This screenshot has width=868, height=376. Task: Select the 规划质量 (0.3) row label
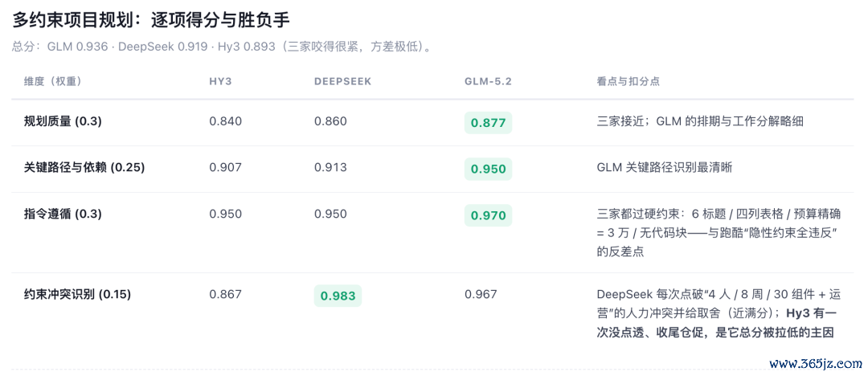[x=63, y=122]
